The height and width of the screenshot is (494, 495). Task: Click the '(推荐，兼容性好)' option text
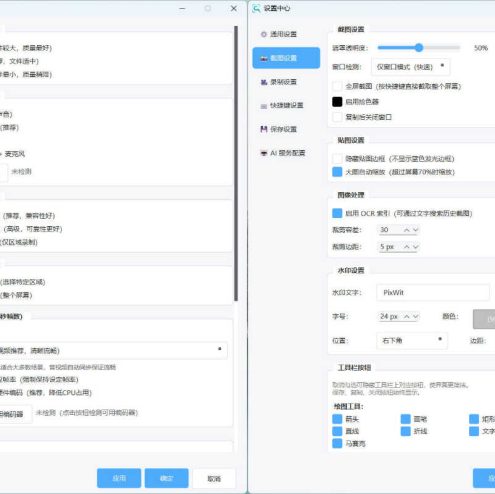click(29, 216)
